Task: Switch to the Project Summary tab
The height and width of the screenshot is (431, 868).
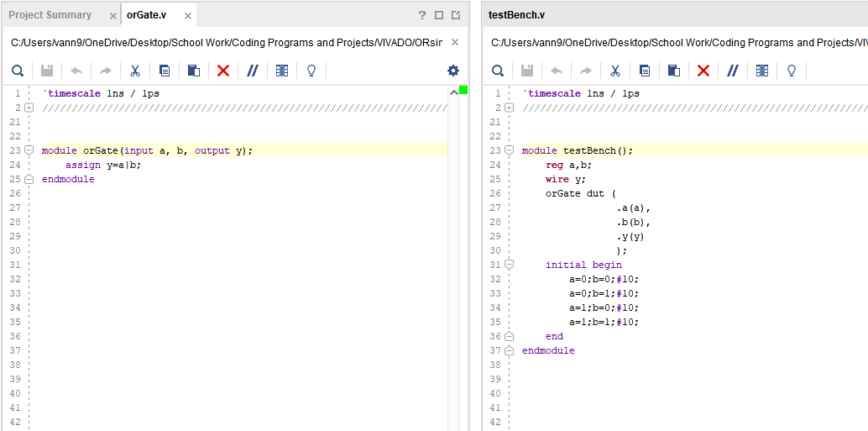Action: (x=50, y=15)
